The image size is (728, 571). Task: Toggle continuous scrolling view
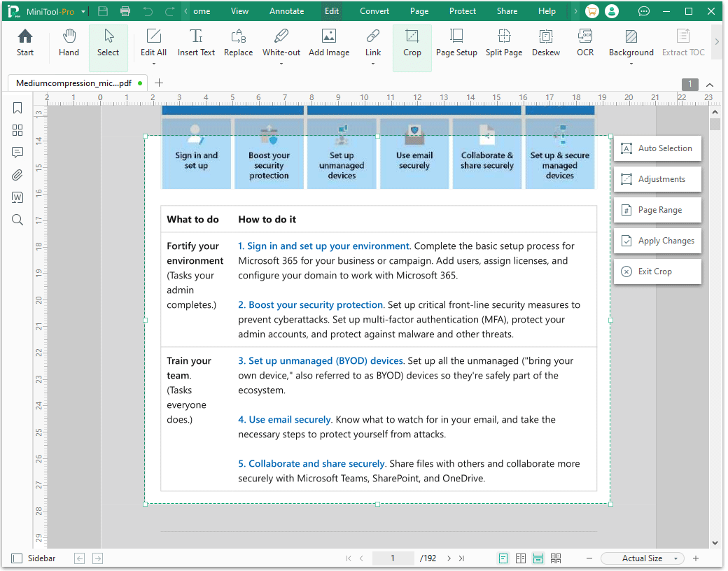[x=538, y=558]
